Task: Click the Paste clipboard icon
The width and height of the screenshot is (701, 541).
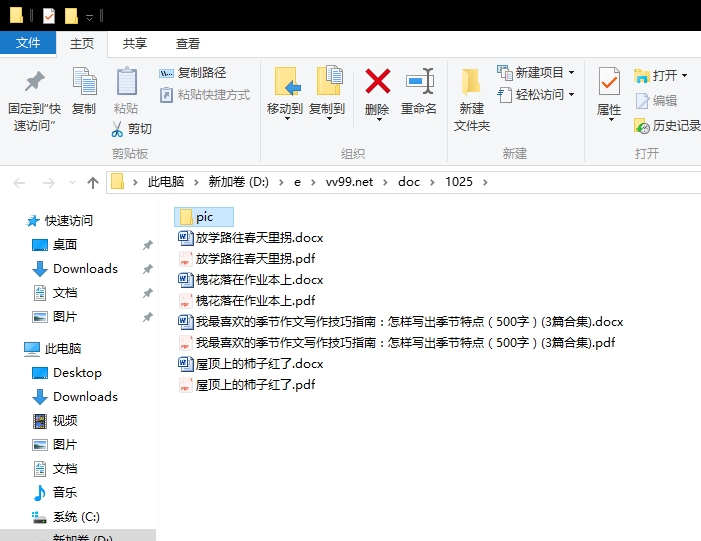Action: tap(126, 81)
